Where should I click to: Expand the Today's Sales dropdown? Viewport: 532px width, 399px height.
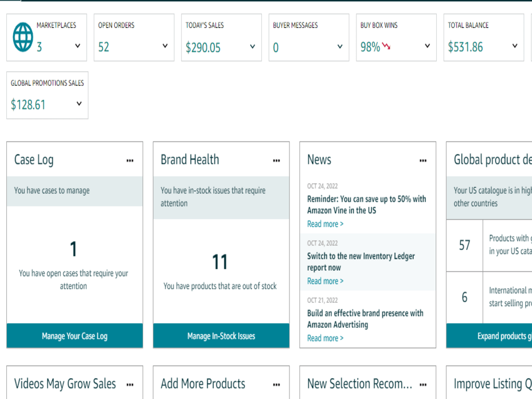(x=252, y=46)
